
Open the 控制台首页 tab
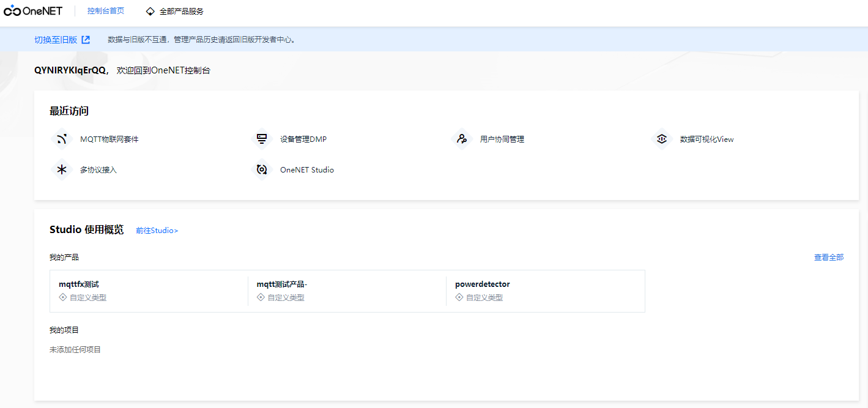tap(106, 11)
